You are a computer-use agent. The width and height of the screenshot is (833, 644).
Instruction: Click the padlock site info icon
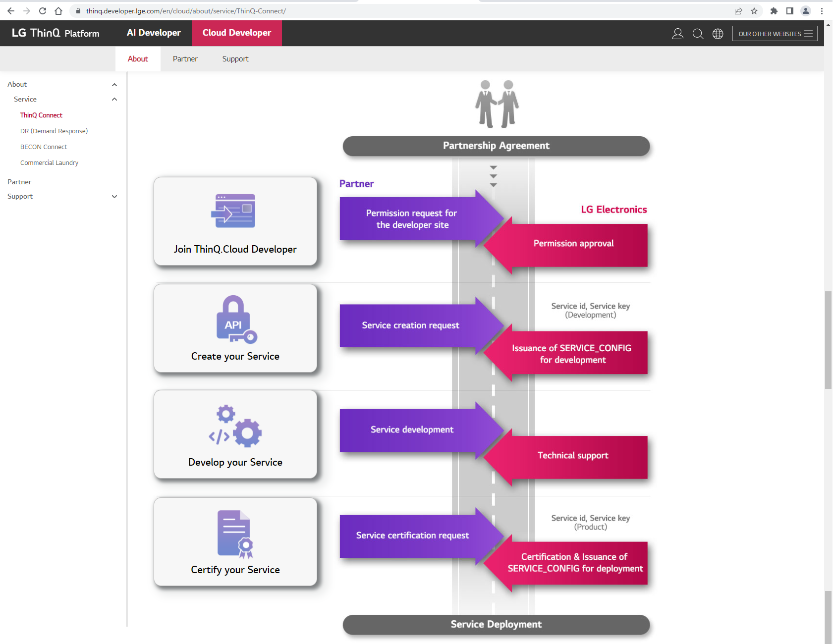coord(78,11)
